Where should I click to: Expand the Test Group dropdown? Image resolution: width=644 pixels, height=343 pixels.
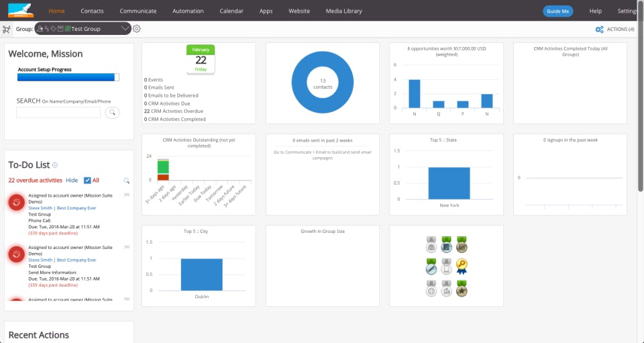coord(125,29)
